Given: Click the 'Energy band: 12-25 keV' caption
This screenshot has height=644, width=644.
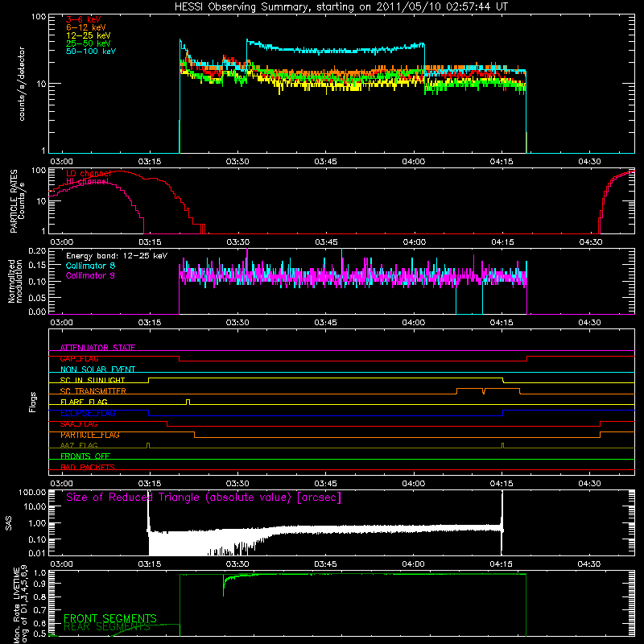Looking at the screenshot, I should 117,256.
